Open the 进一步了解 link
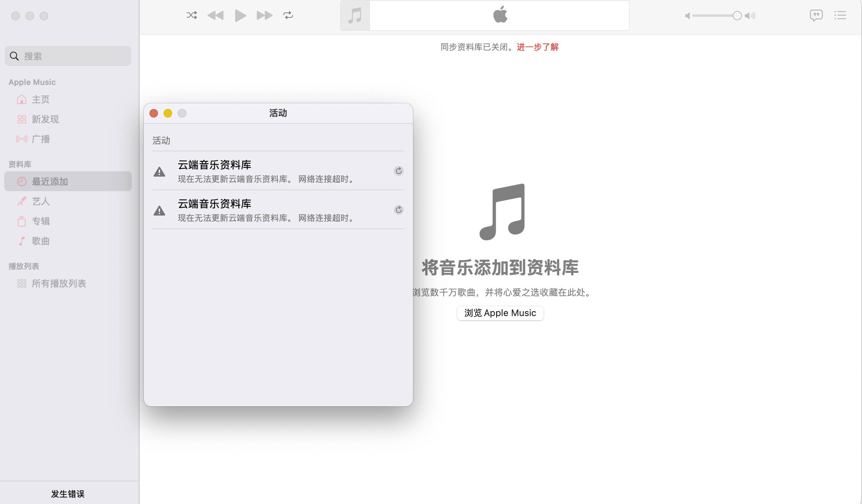The height and width of the screenshot is (504, 862). pos(537,47)
